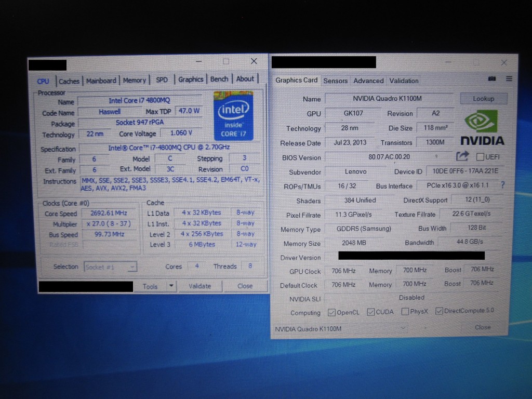
Task: Click the Instructions list starting with 'MMX, SSE'
Action: pos(170,183)
